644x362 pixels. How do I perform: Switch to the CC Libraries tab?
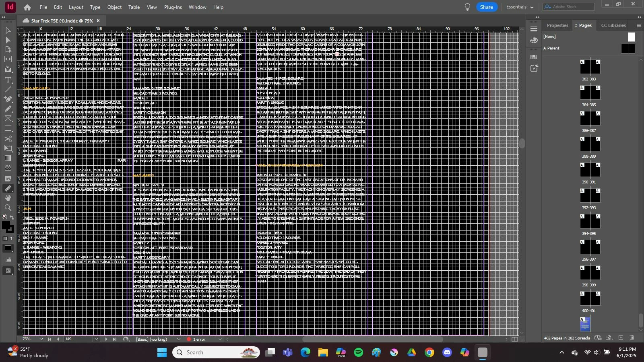point(613,25)
